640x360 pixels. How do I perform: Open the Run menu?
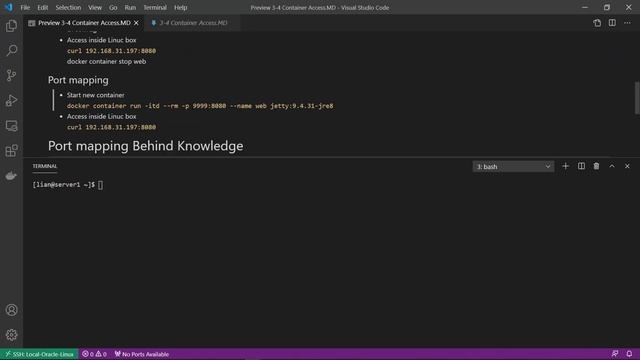[x=130, y=7]
